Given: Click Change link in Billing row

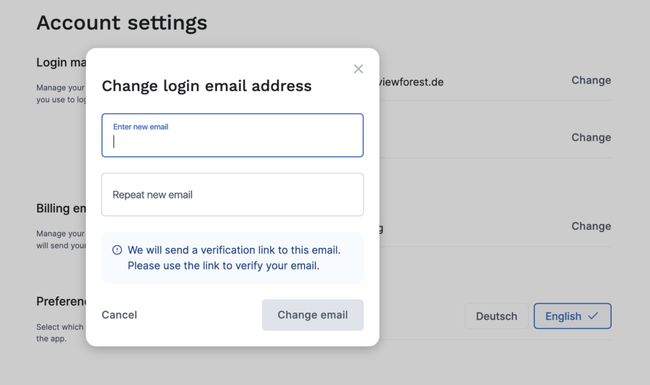Looking at the screenshot, I should point(591,226).
